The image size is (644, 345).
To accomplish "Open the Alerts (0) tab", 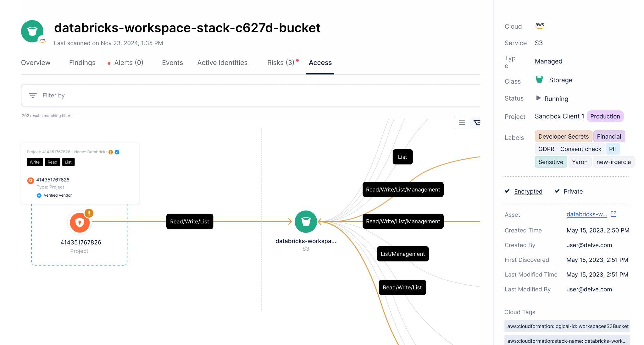I will coord(129,63).
